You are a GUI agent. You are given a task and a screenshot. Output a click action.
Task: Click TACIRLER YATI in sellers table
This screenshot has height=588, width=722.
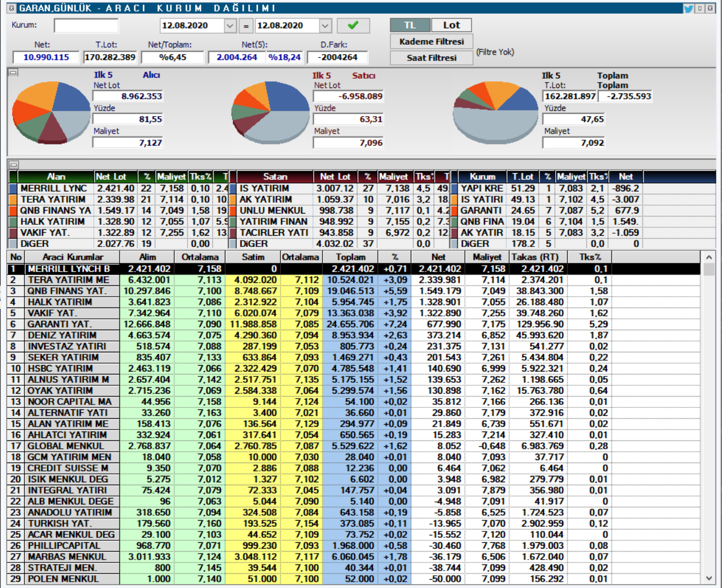274,233
